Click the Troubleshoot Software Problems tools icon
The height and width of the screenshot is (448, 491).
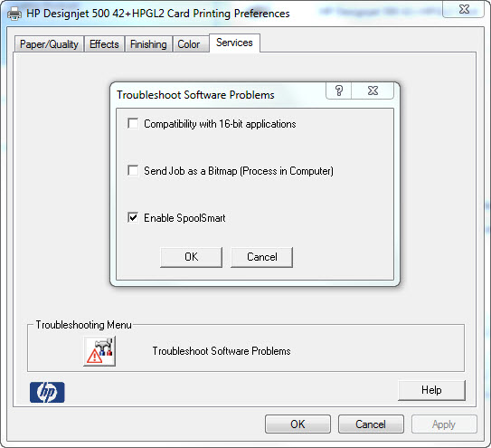[99, 351]
